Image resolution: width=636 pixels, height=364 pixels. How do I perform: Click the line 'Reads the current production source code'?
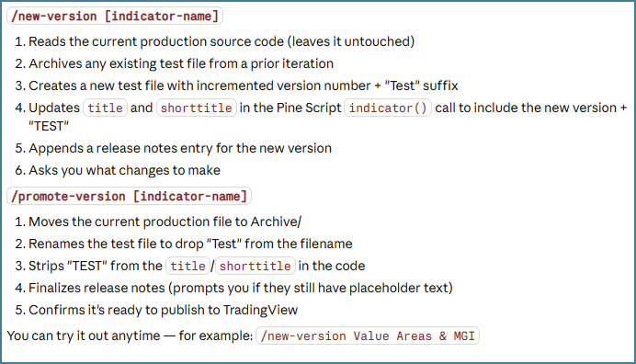point(221,41)
